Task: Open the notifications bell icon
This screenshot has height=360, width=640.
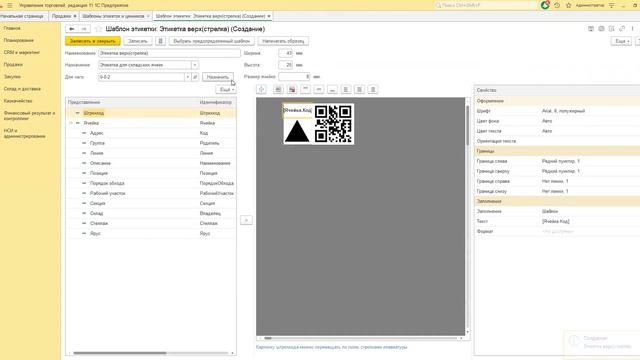Action: (x=544, y=5)
